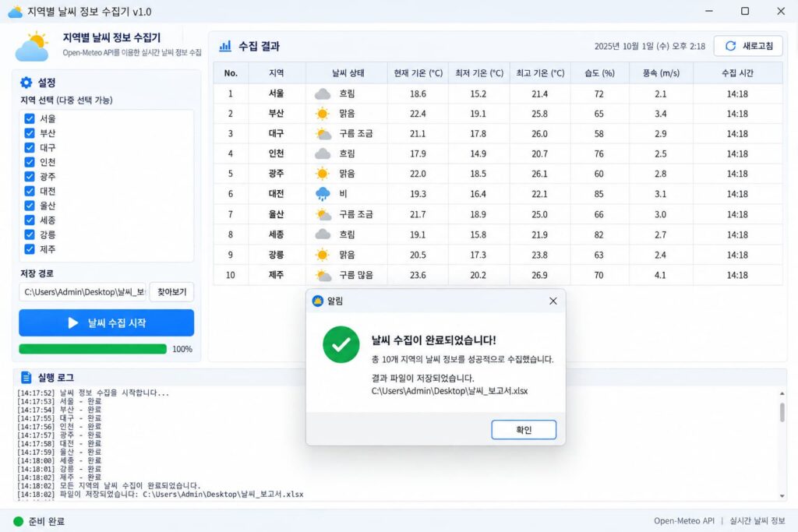Viewport: 798px width, 532px height.
Task: Click the timestamp 2025년 10월 1일 text
Action: (x=631, y=46)
